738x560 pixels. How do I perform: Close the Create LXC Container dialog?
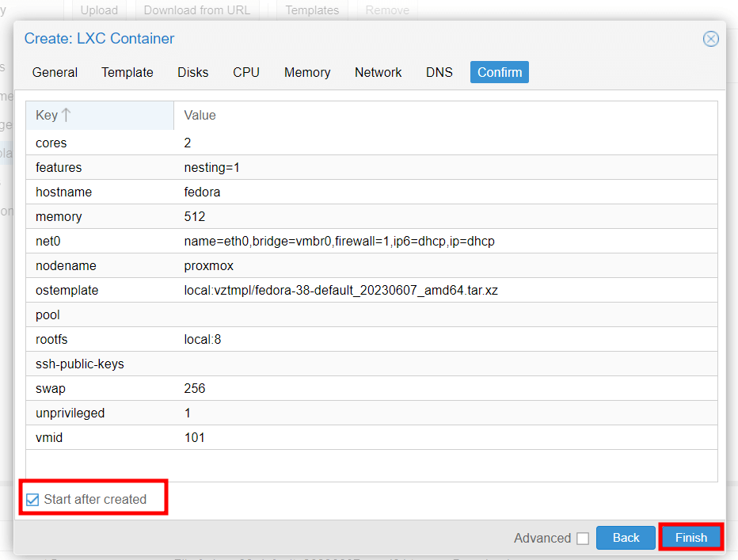pos(710,39)
